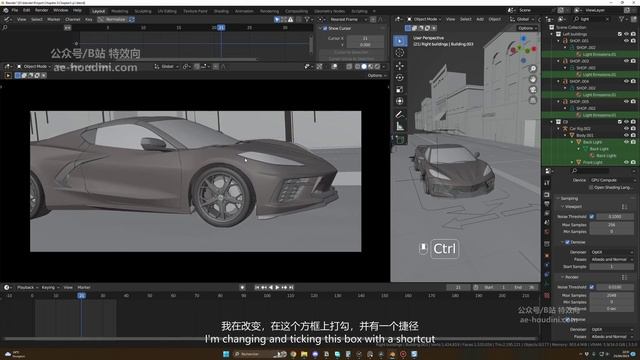Screen dimensions: 640x360
Task: Click the zoom magnifier gizmo in right viewport
Action: tap(533, 69)
